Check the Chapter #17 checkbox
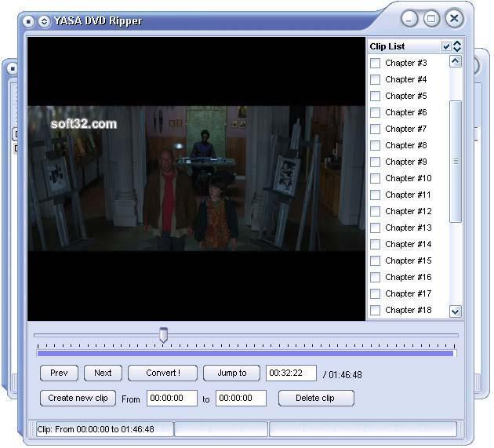 (375, 293)
